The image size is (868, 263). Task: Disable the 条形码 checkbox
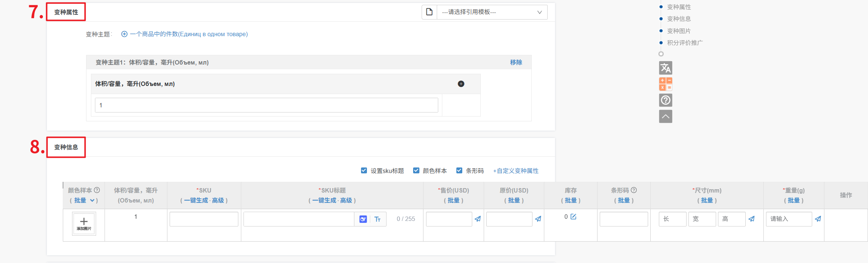click(x=459, y=170)
